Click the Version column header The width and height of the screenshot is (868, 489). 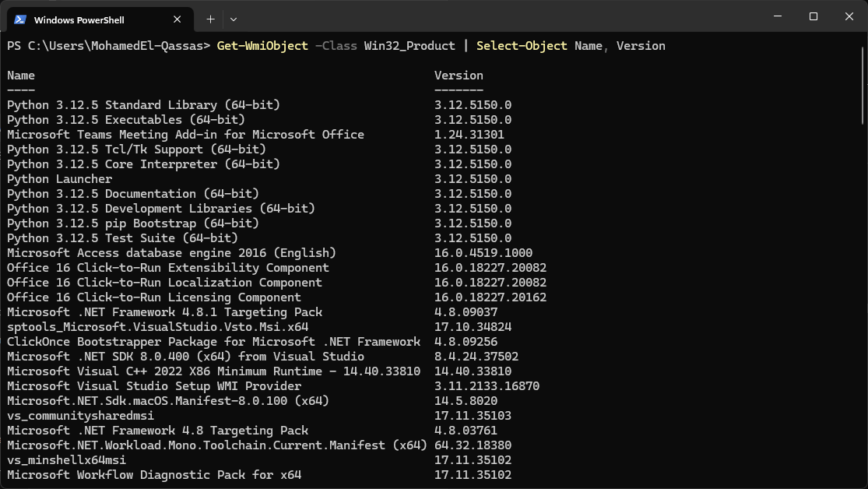(x=459, y=76)
